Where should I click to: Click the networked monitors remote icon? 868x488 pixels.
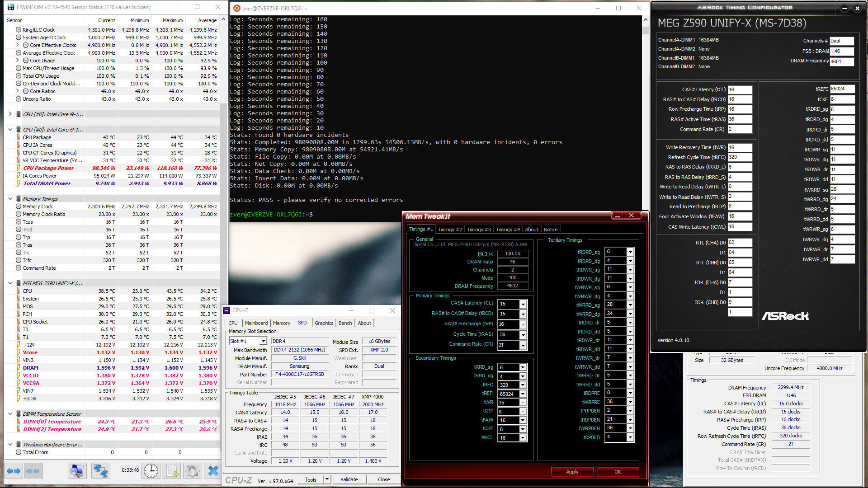[x=100, y=471]
